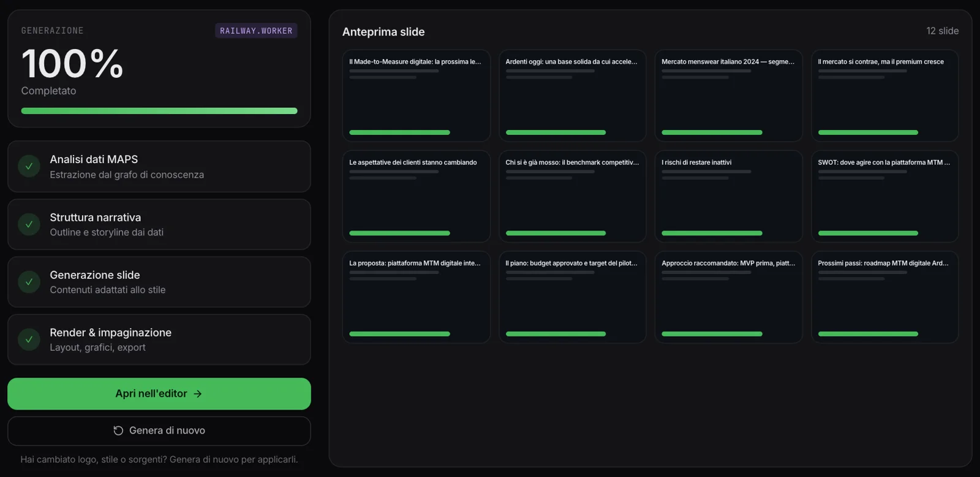Open slide 'Chi si è già mosso' thumbnail

573,196
